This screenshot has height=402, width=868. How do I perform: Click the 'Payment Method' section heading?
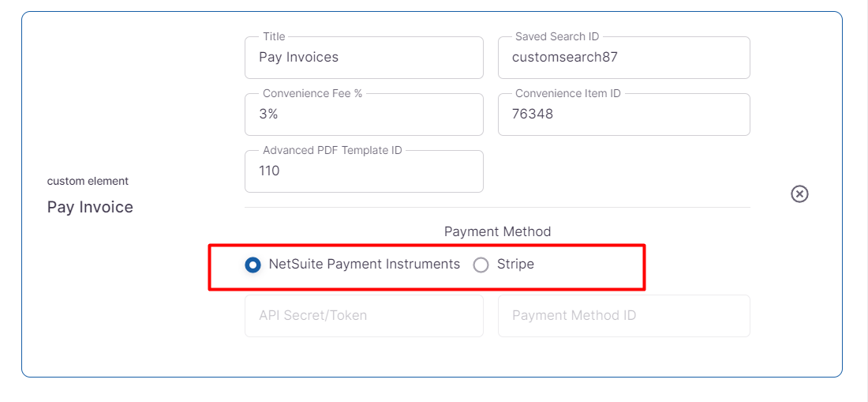[x=497, y=231]
